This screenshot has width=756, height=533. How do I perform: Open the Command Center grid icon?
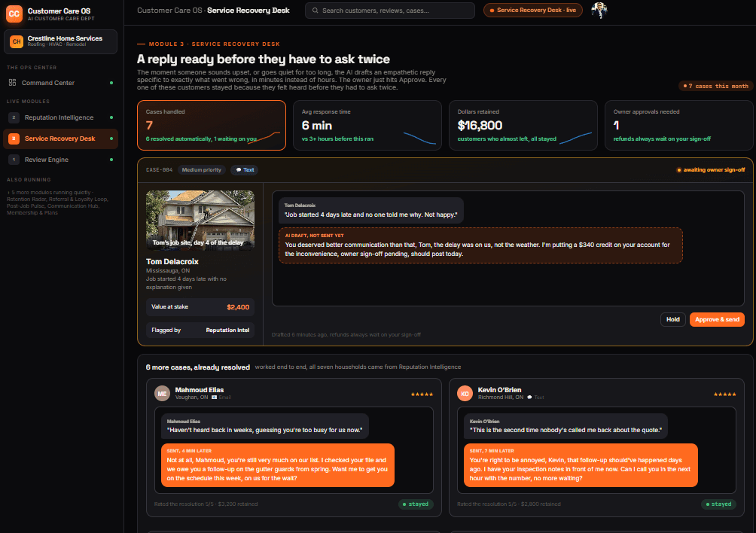point(13,82)
